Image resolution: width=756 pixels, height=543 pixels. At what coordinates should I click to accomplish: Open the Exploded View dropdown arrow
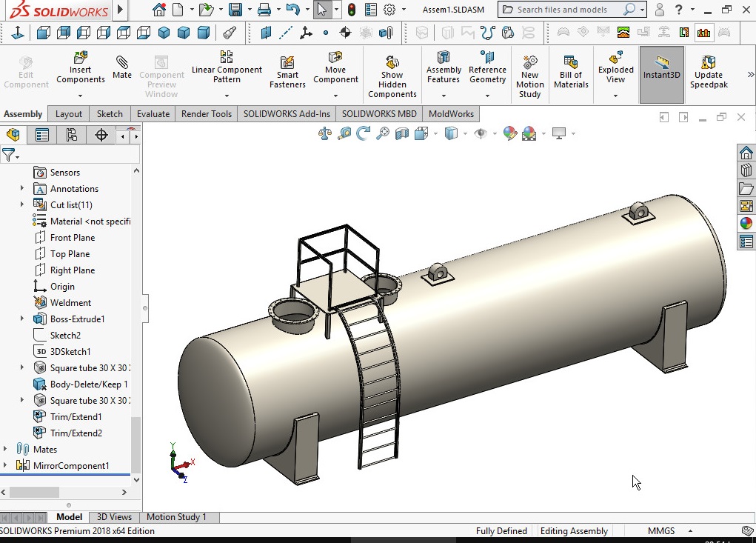[x=616, y=96]
